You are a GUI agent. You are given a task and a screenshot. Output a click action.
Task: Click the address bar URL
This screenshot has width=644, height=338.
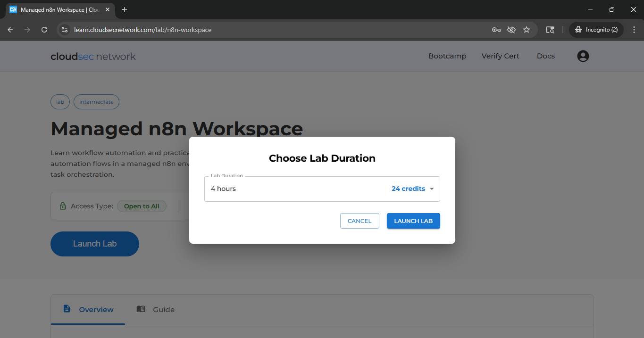pos(143,30)
